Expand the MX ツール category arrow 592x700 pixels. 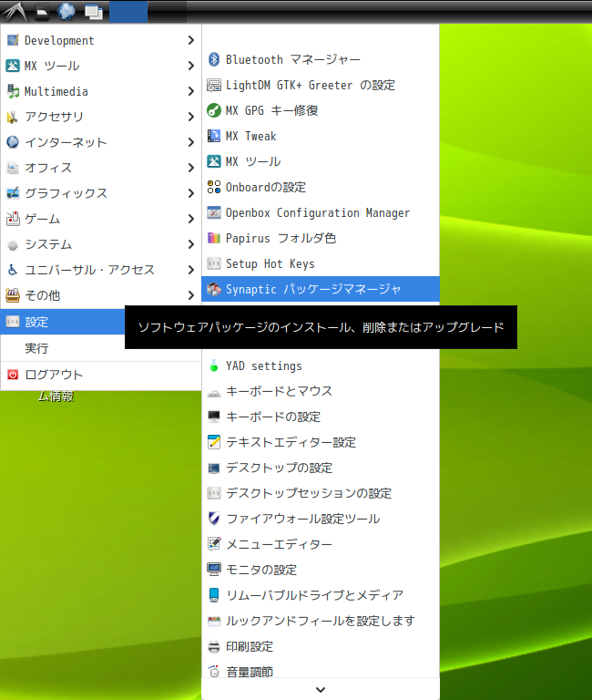(191, 66)
